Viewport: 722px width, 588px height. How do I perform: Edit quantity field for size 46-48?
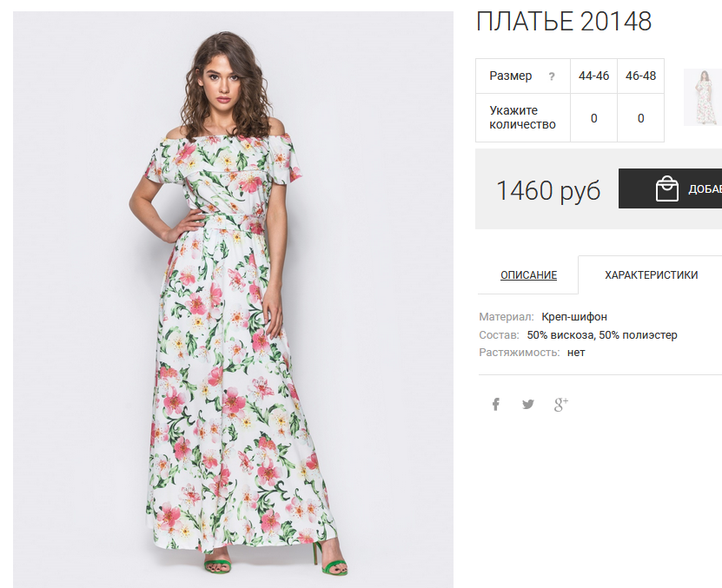click(x=640, y=118)
